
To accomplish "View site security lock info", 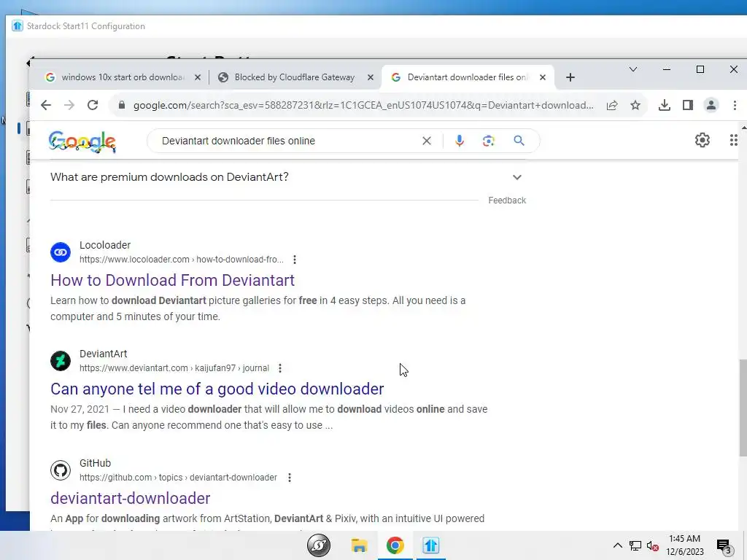I will click(x=122, y=105).
